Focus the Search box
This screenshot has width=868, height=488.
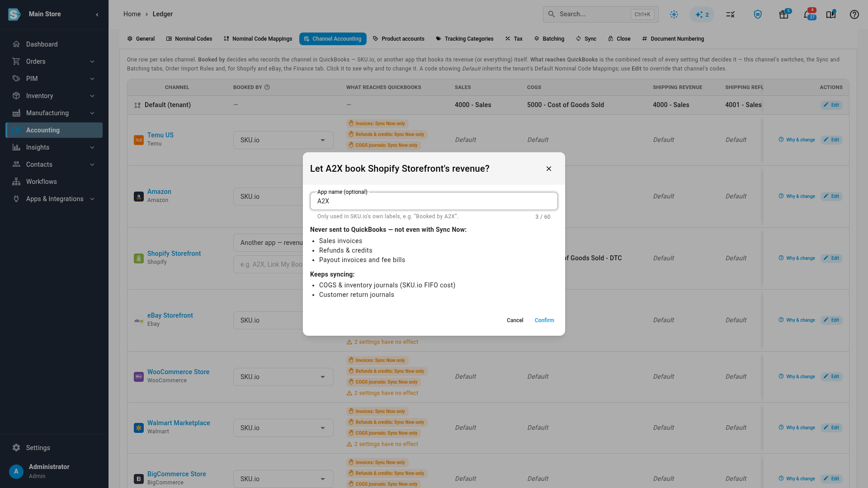pos(600,14)
